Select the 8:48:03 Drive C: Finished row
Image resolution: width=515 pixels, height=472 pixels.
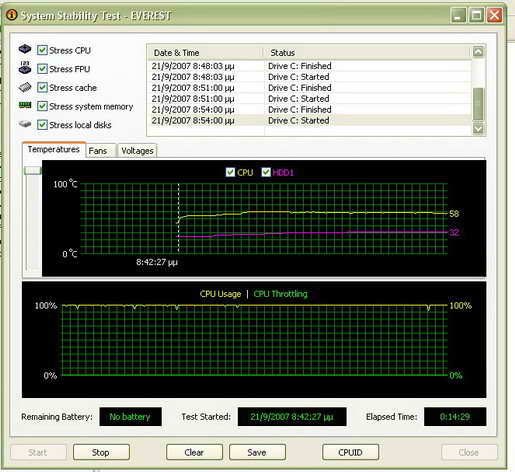point(310,66)
